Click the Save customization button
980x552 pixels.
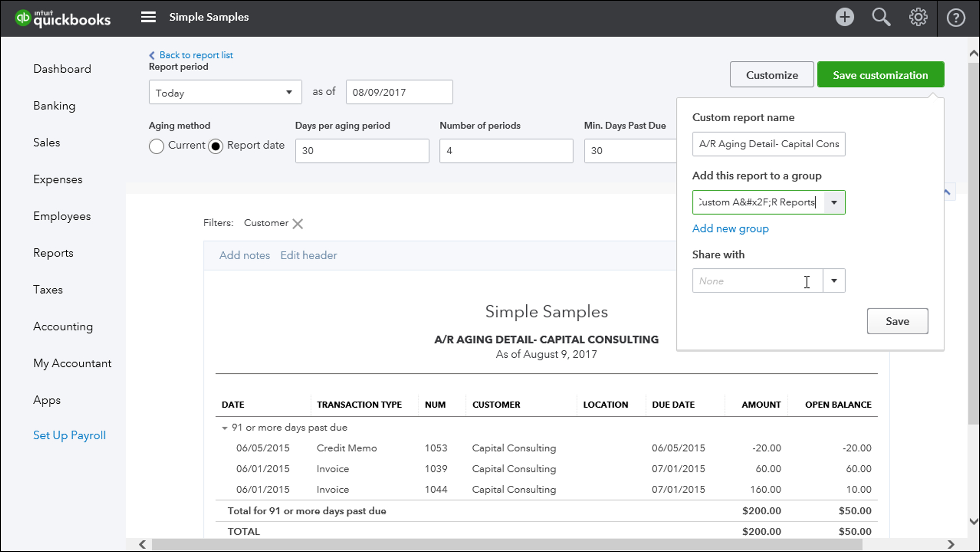click(x=880, y=75)
